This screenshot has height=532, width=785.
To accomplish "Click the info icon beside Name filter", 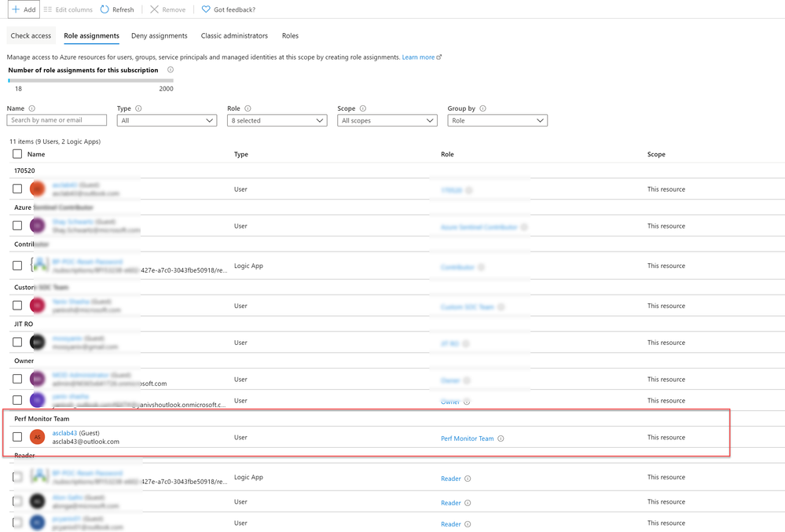I will (x=32, y=108).
